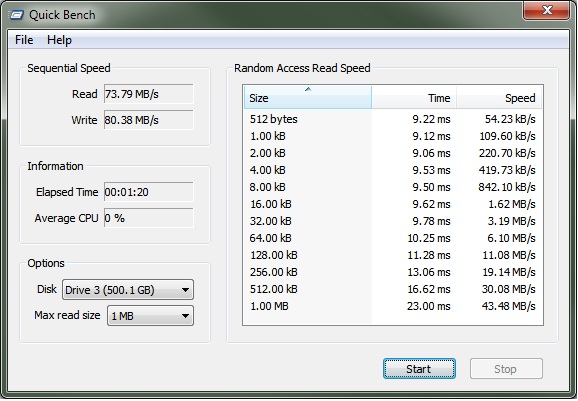The image size is (578, 401).
Task: Open the Help menu
Action: 59,40
